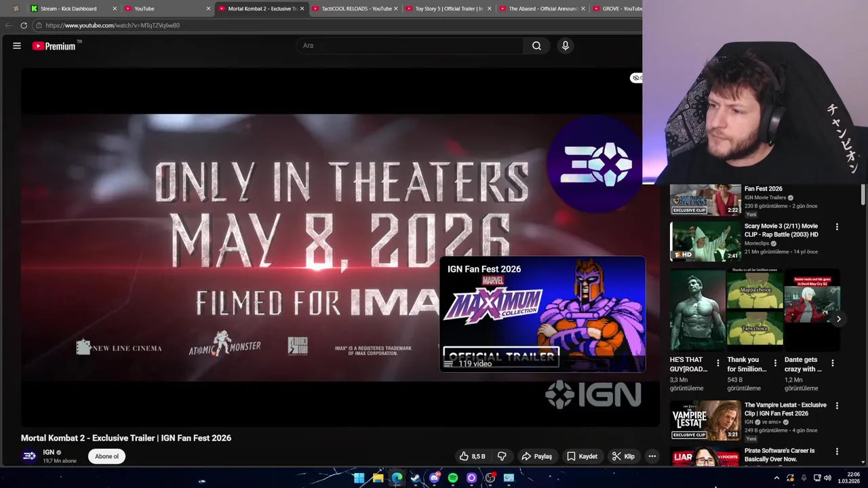Switch to the GROVE YouTube tab

pyautogui.click(x=616, y=9)
